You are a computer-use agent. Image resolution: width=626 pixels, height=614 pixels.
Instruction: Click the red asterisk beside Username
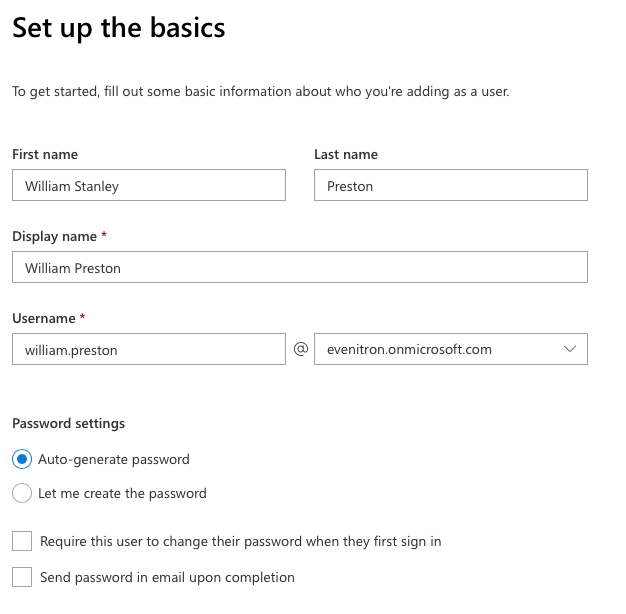coord(82,317)
